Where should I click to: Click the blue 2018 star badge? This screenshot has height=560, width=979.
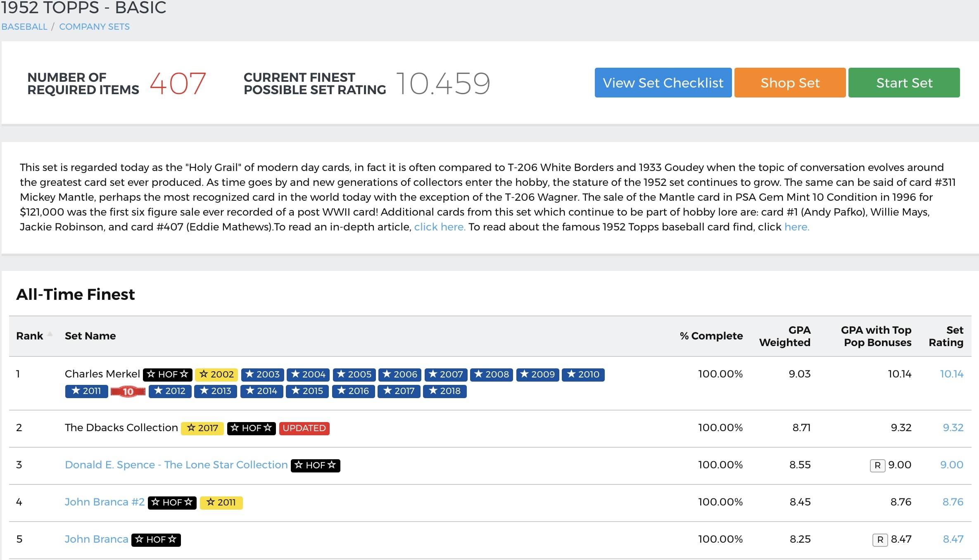coord(445,391)
